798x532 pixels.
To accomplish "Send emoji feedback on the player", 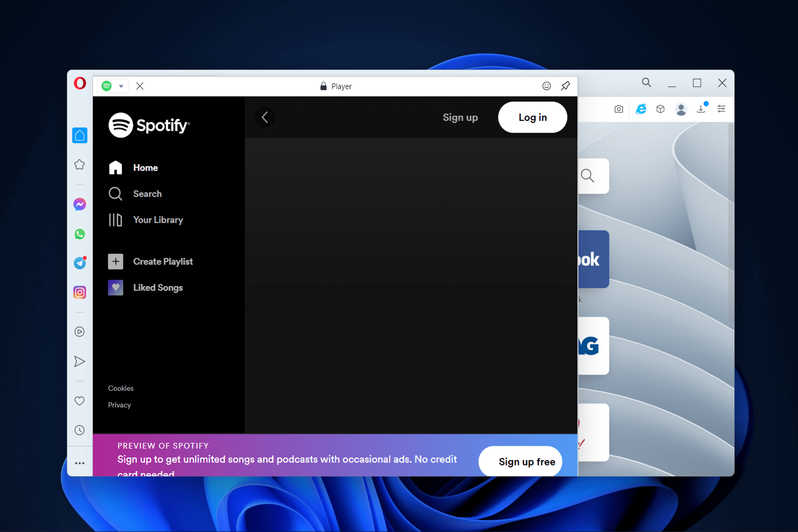I will point(547,86).
